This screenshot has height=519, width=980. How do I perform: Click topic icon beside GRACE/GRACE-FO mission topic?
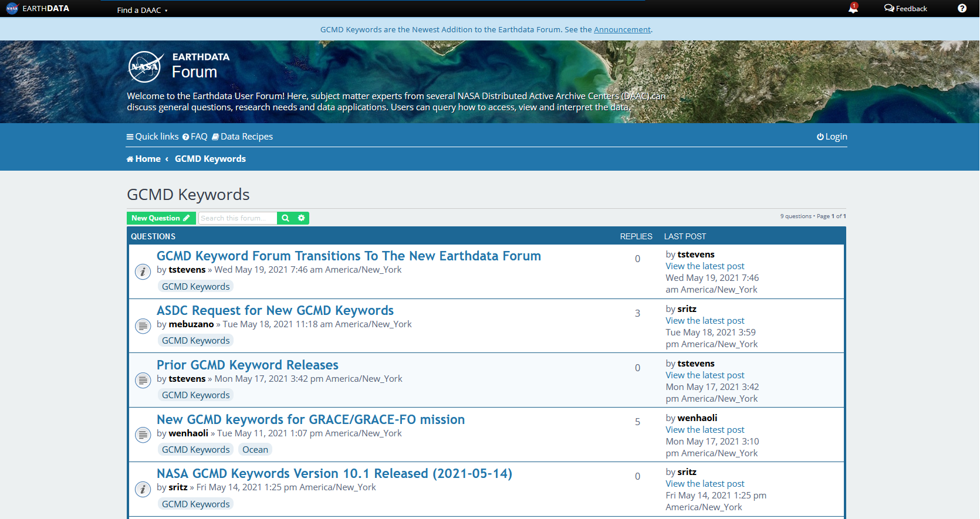(x=143, y=435)
